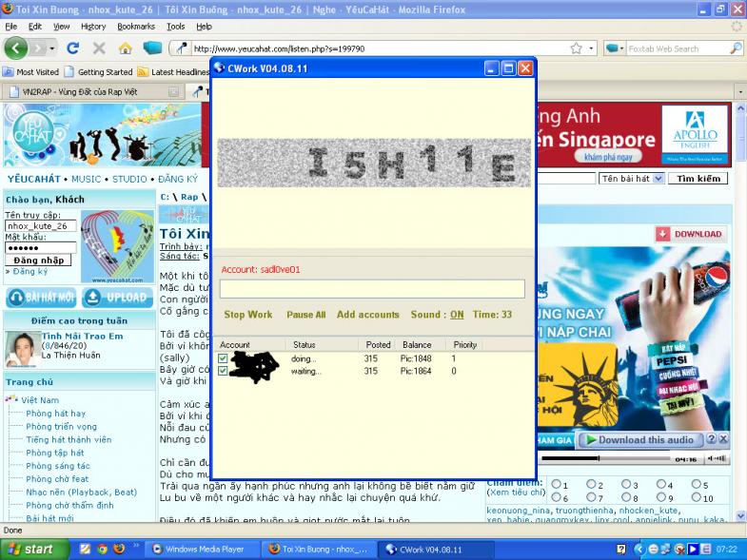Open URL bar history dropdown arrow
The height and width of the screenshot is (560, 747).
click(x=591, y=48)
